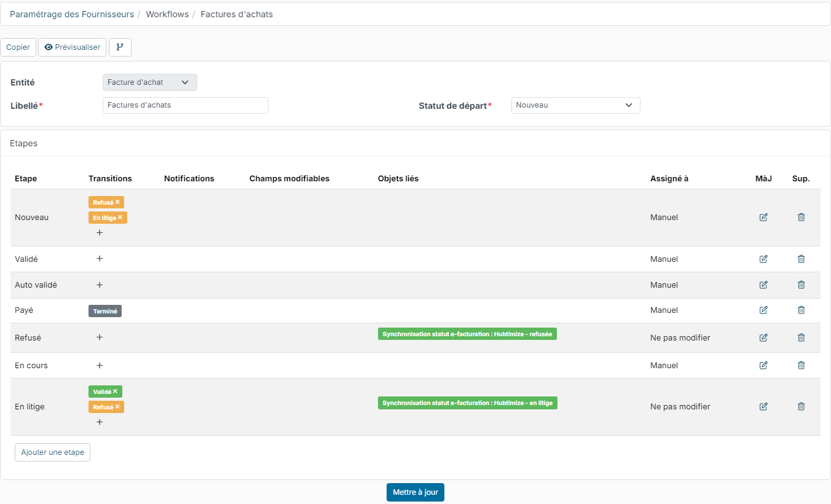Click the Hubtimize - refusée linked object tag

pyautogui.click(x=467, y=334)
